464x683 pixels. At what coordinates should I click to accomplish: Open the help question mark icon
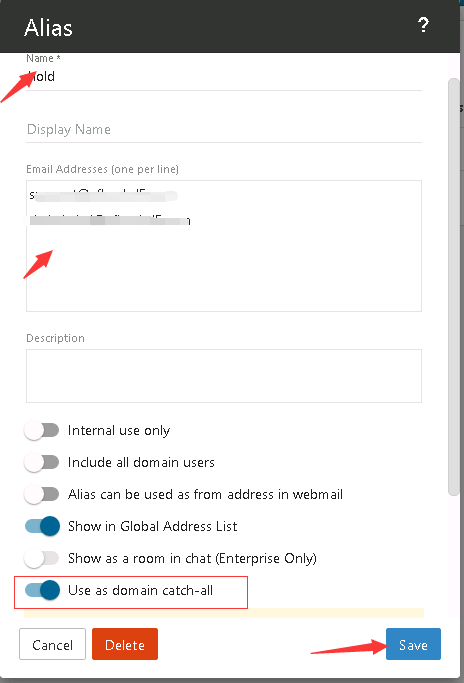coord(423,25)
